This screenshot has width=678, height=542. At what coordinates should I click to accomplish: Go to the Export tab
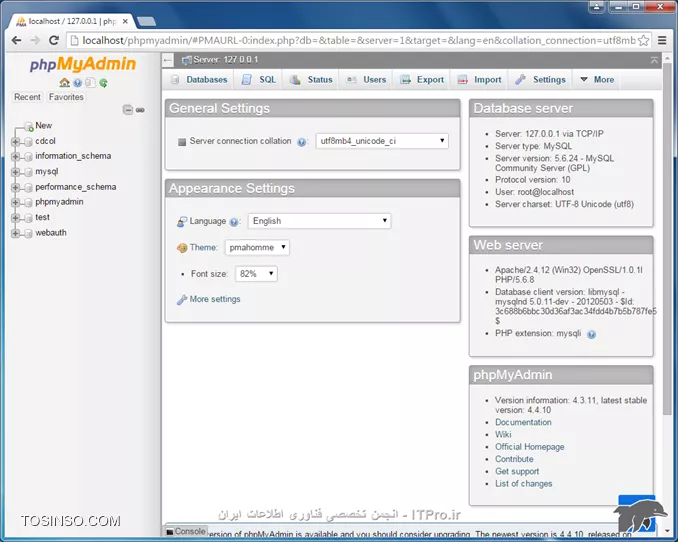(x=422, y=80)
